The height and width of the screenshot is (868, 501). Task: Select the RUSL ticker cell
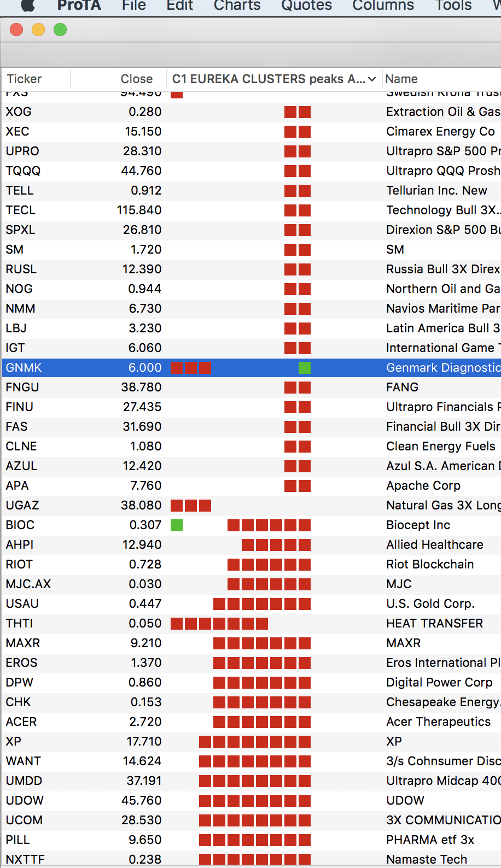[21, 269]
